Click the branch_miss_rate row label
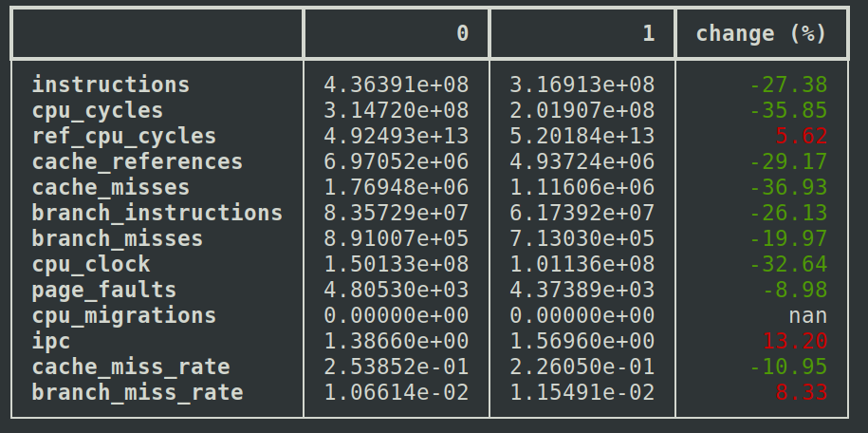The width and height of the screenshot is (868, 433). [138, 392]
